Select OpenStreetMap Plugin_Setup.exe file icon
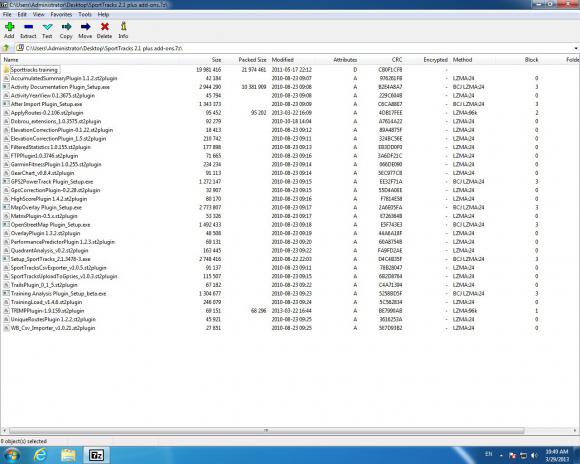Screen dimensions: 580x464 click(6, 225)
